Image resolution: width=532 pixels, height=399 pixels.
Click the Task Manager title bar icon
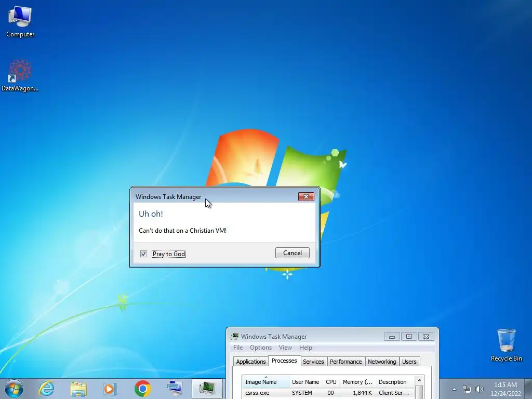click(234, 337)
